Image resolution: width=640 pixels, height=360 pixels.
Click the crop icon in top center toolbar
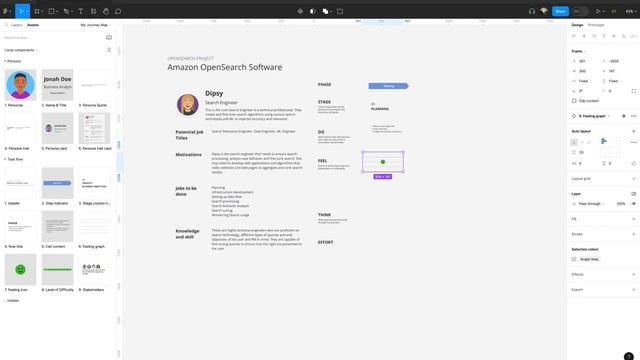click(340, 11)
